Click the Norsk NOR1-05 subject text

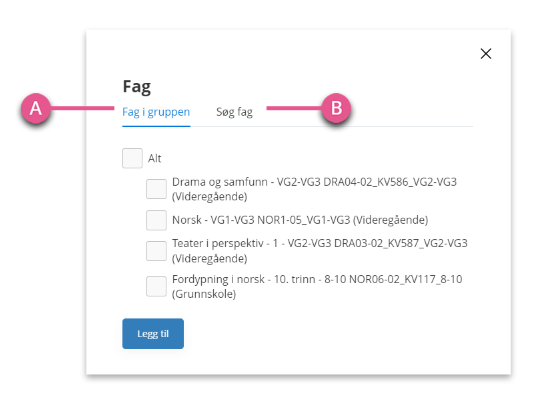[x=300, y=220]
